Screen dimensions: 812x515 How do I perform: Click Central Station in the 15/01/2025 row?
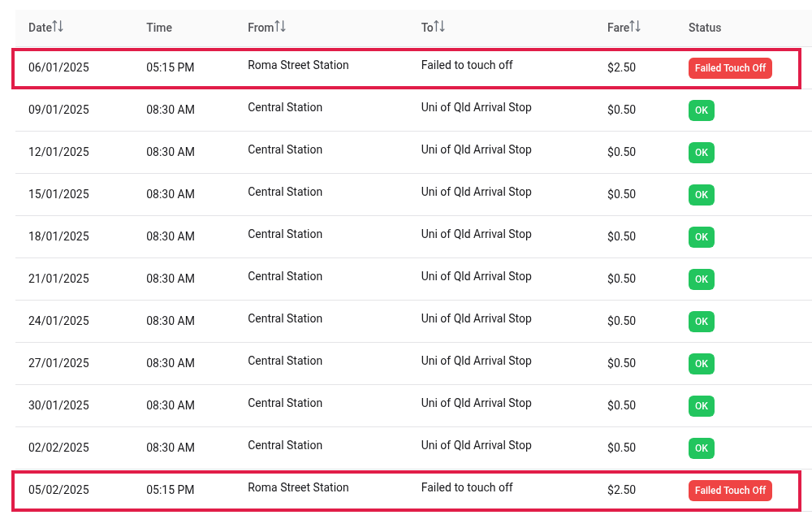tap(285, 192)
